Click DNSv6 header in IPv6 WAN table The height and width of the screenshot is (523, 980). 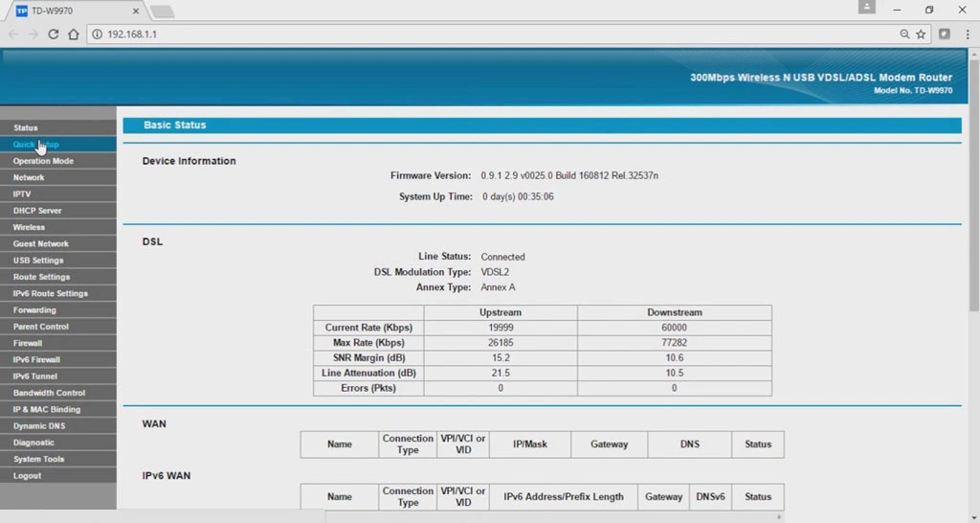pos(711,497)
